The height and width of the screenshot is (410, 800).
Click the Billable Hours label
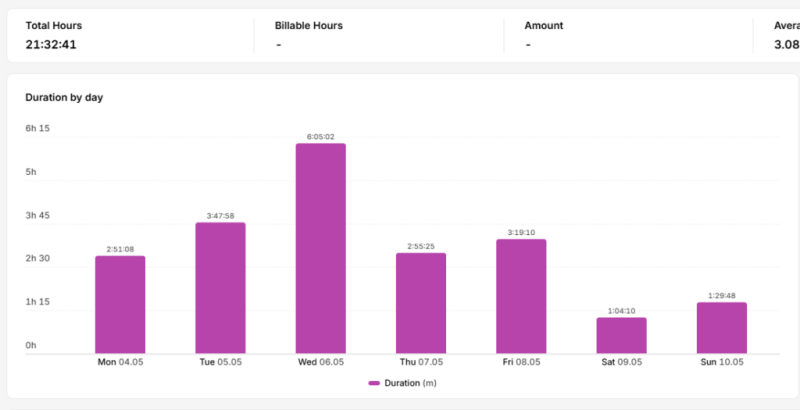[309, 25]
